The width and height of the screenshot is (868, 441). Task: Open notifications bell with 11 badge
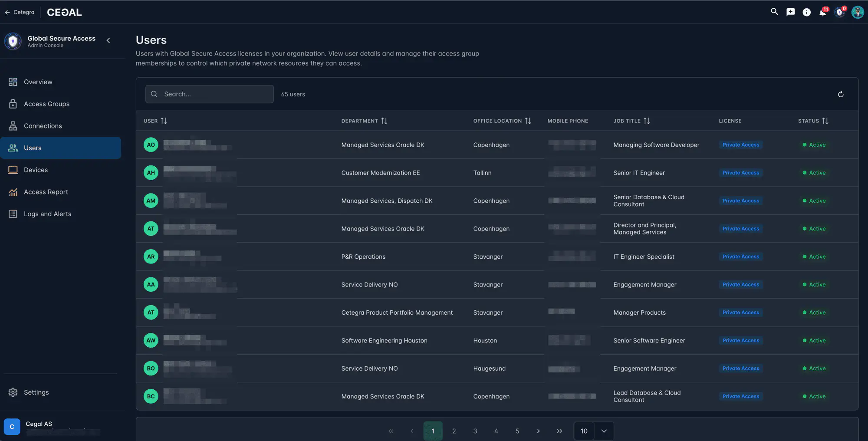click(823, 12)
